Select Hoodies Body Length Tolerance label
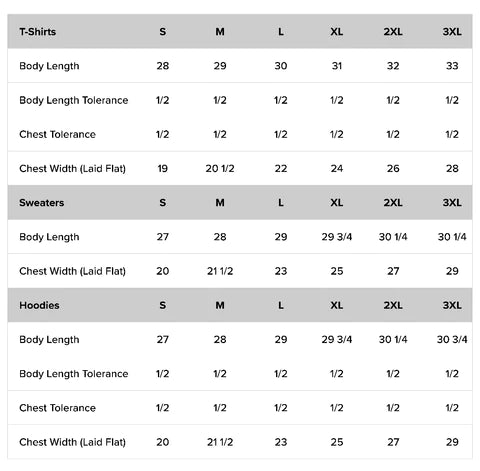The image size is (480, 471). click(x=74, y=374)
